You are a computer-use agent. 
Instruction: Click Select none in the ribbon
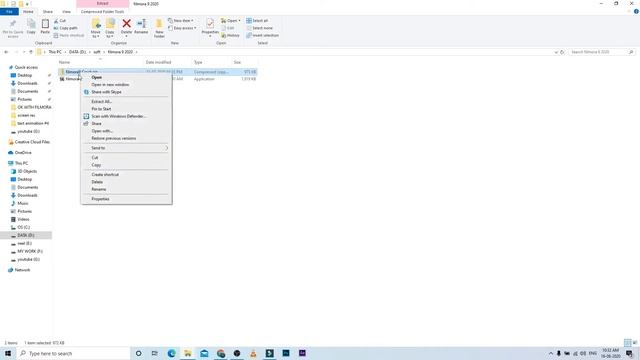[x=260, y=28]
